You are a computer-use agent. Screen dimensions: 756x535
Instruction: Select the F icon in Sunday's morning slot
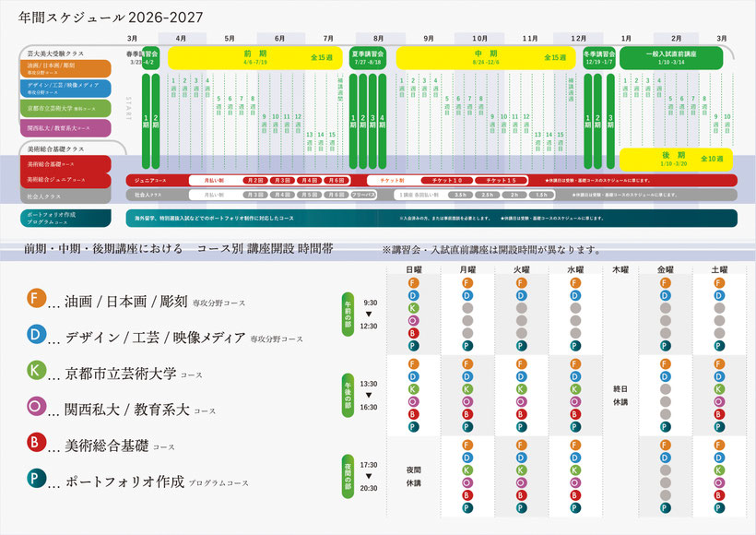click(x=413, y=283)
